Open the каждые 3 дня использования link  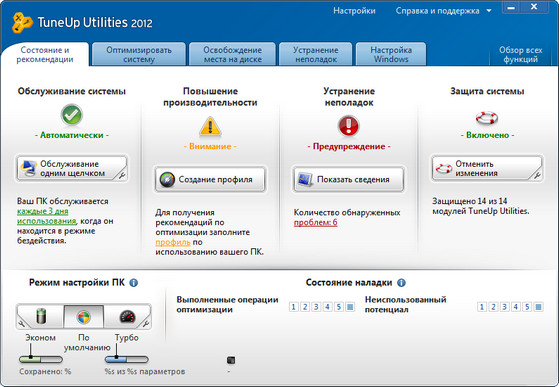click(x=47, y=216)
